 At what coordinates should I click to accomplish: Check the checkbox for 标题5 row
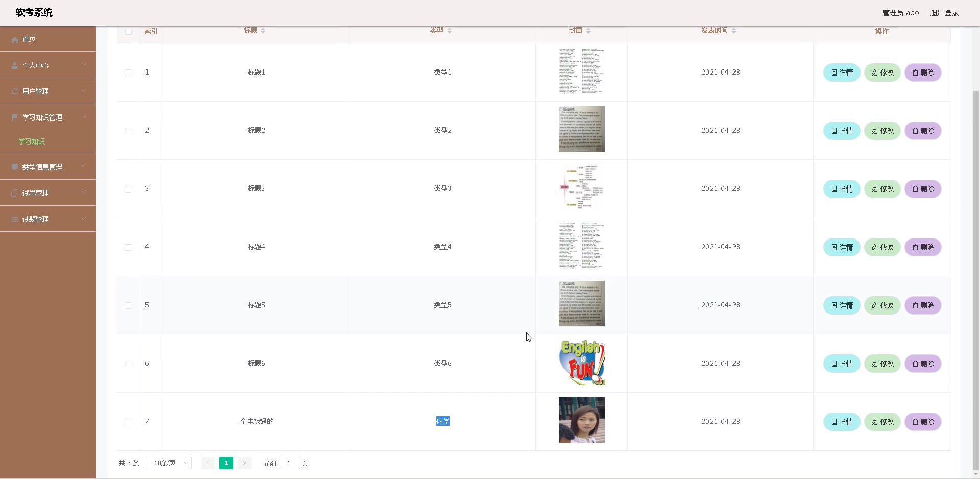point(128,305)
